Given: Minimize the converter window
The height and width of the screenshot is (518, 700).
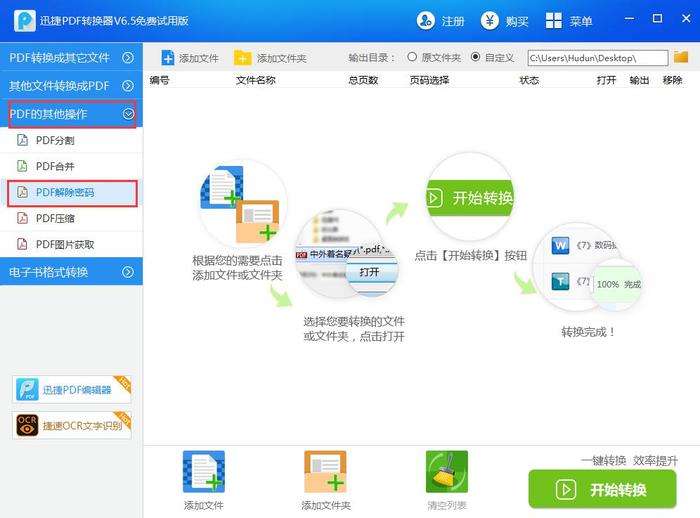Looking at the screenshot, I should [629, 19].
